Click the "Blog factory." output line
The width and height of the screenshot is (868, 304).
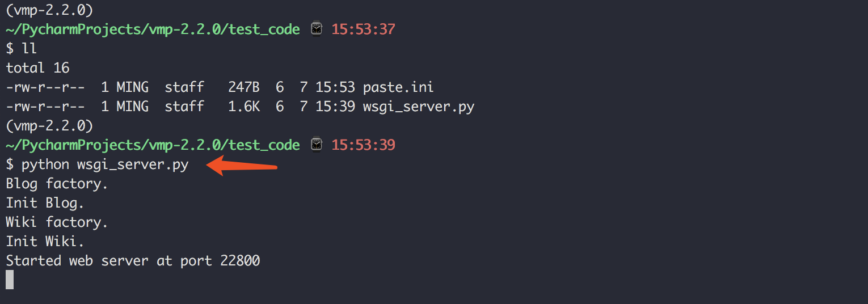(x=57, y=184)
